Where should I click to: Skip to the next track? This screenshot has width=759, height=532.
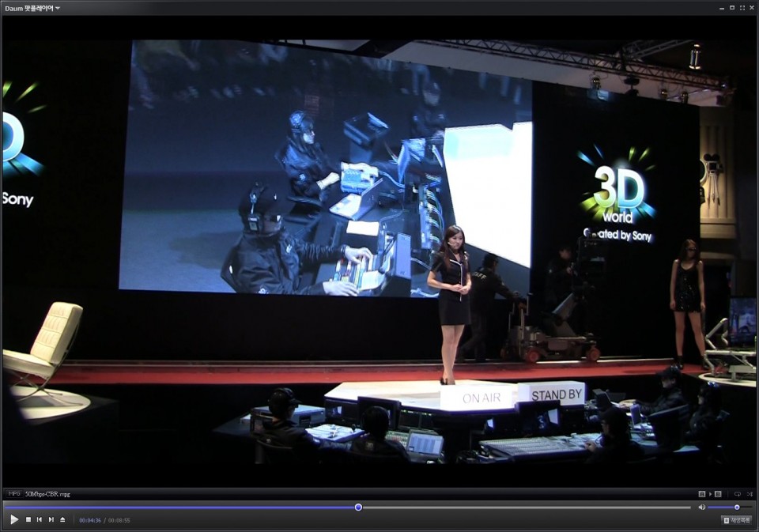pyautogui.click(x=51, y=519)
